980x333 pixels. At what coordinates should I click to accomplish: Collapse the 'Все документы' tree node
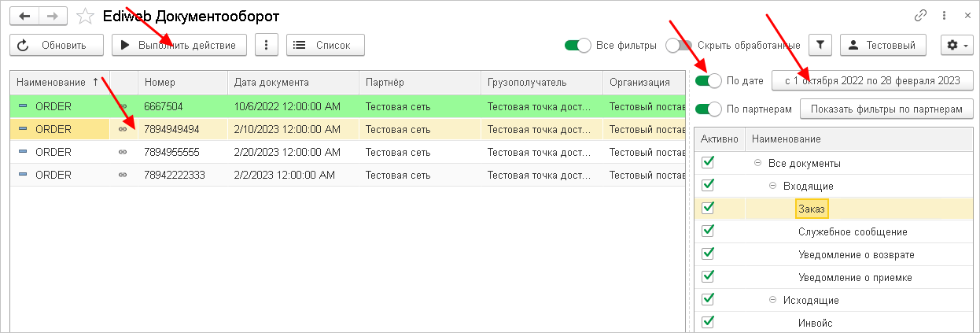tap(758, 163)
